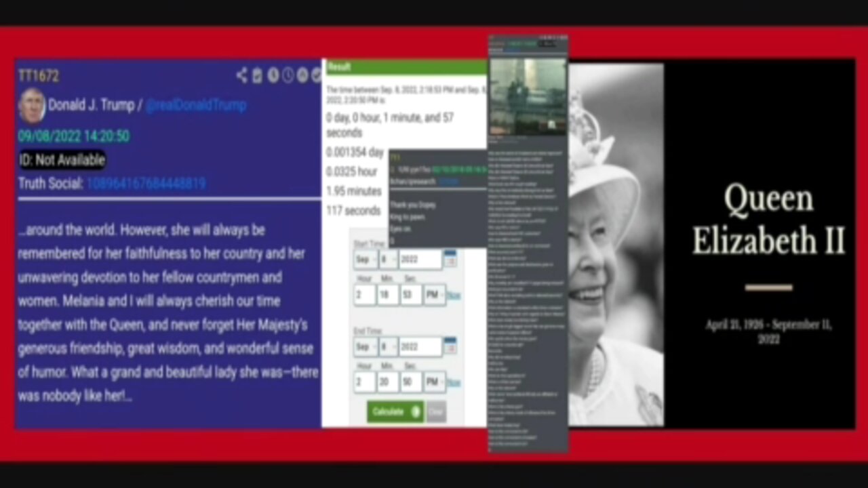The image size is (868, 488).
Task: Click the 0.001354 day result line
Action: point(355,152)
